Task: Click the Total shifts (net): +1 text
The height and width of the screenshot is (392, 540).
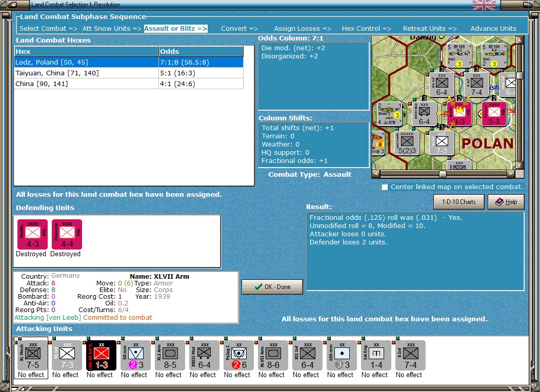Action: pos(297,128)
